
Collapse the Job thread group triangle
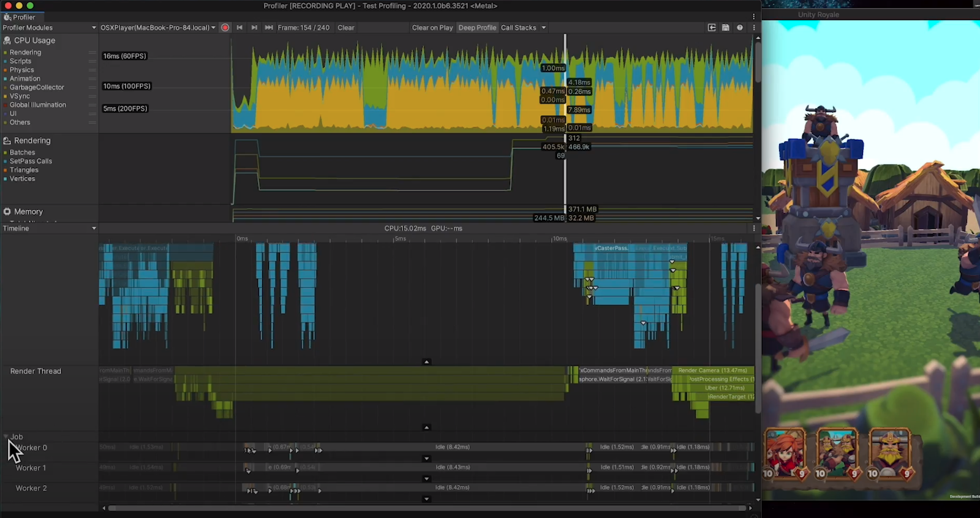point(6,437)
